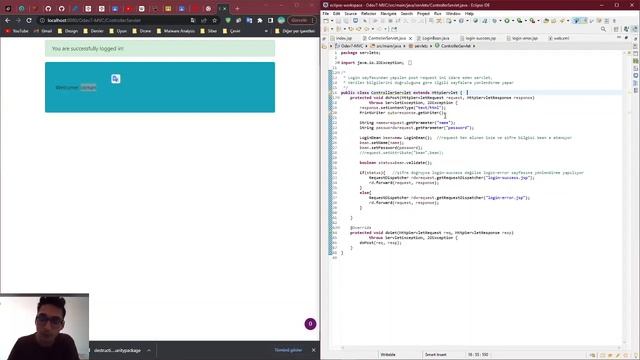Click Tümünü göster in downloads bar

tap(288, 350)
